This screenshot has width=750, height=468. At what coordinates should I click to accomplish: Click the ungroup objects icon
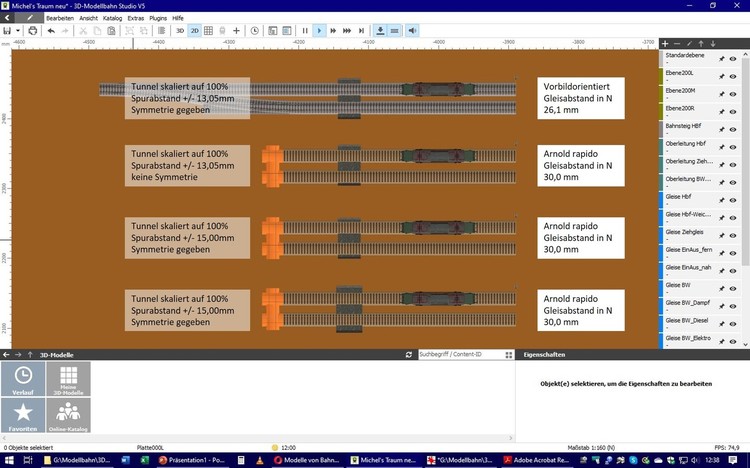(x=143, y=31)
